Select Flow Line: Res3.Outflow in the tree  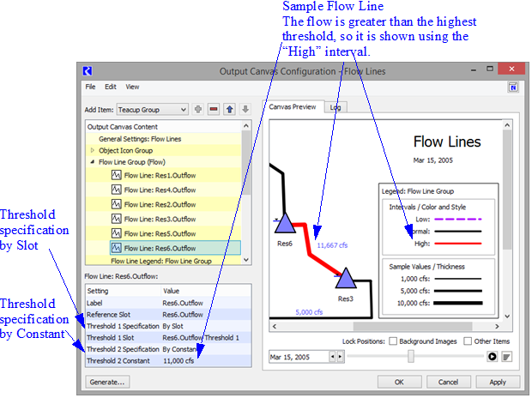tap(160, 219)
